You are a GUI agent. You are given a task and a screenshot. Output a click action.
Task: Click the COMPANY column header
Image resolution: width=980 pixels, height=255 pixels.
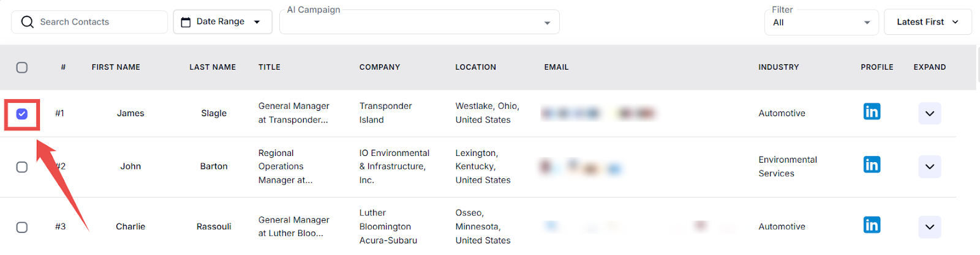[379, 67]
